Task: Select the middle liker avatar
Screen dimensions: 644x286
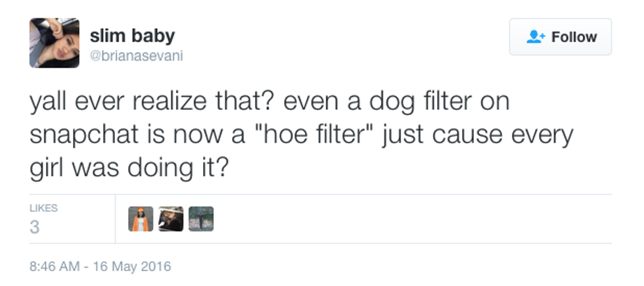Action: pyautogui.click(x=171, y=219)
